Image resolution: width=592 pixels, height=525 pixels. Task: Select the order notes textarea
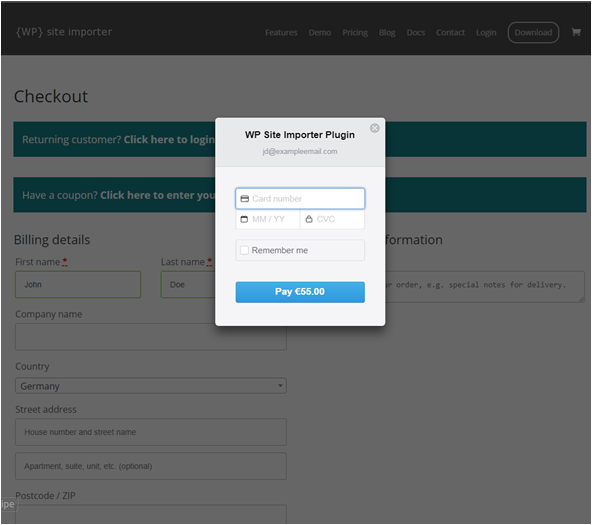point(485,287)
